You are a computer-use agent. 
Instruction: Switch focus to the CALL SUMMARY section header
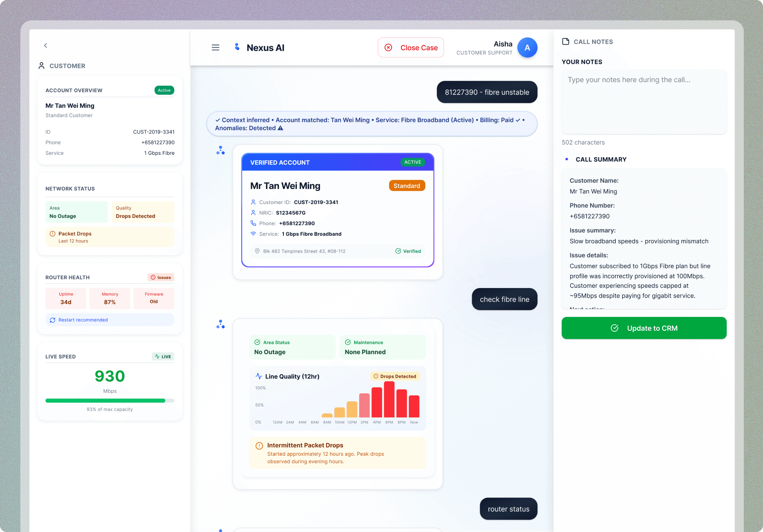point(601,159)
